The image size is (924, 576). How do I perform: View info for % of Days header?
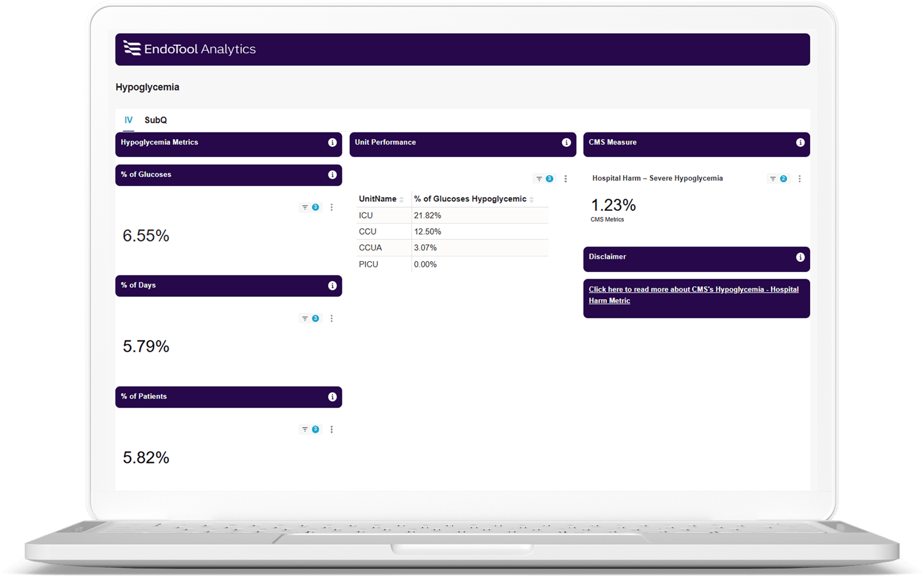pyautogui.click(x=332, y=286)
